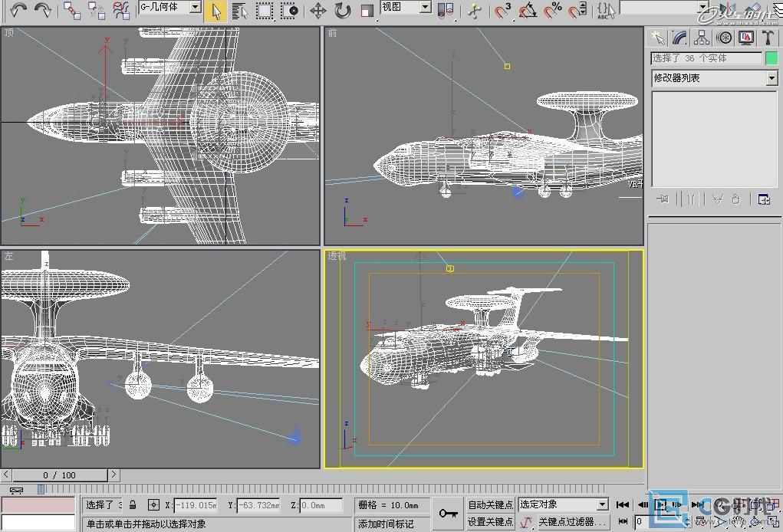
Task: Click the Remove Modifier trash icon
Action: click(x=735, y=199)
